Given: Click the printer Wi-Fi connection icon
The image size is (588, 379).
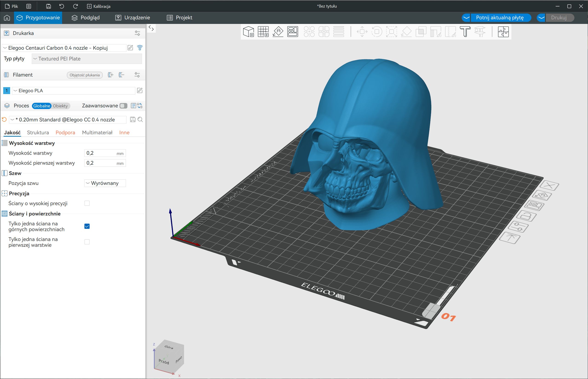Looking at the screenshot, I should 140,48.
